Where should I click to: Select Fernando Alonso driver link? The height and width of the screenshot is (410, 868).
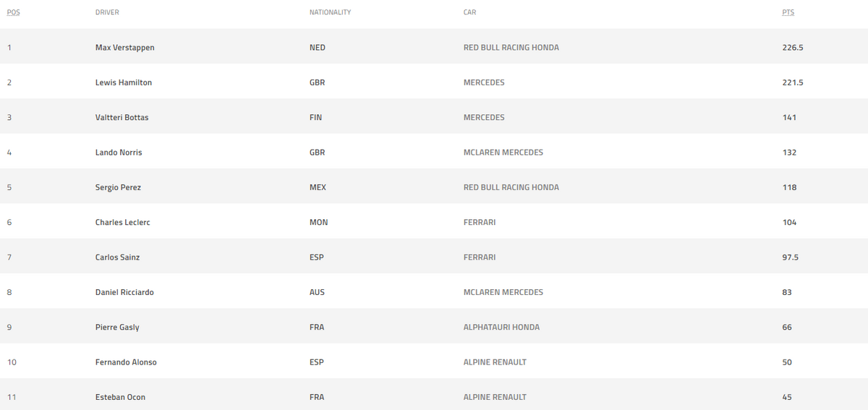[x=126, y=362]
